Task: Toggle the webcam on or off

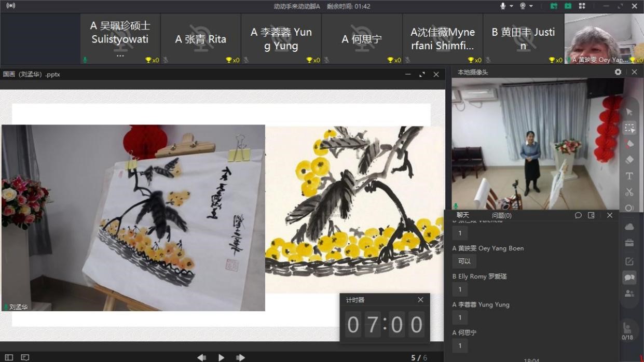Action: click(x=523, y=6)
